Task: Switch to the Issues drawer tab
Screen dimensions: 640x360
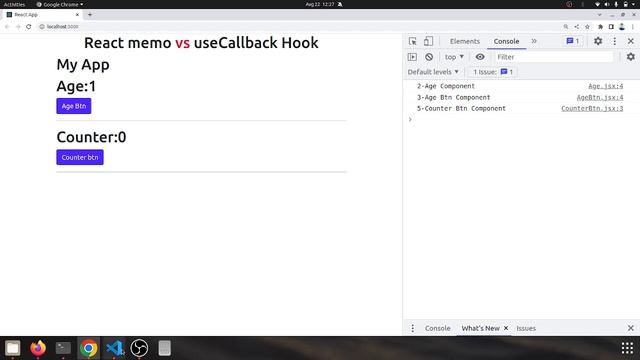Action: (x=526, y=328)
